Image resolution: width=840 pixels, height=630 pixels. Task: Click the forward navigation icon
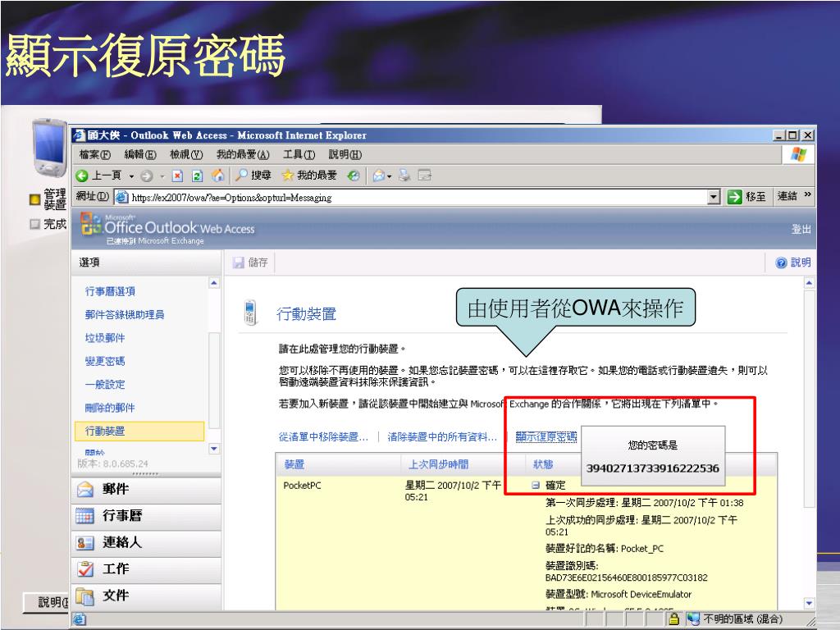pos(146,176)
